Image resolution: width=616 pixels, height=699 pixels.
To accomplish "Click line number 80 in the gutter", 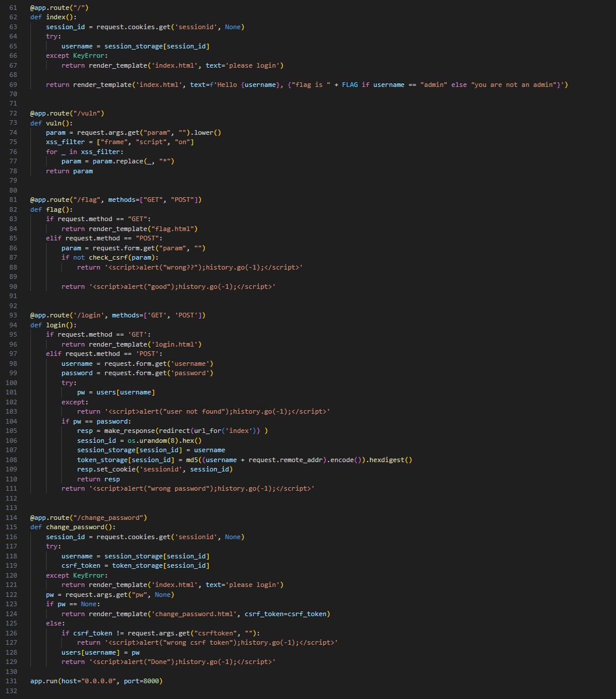I will click(13, 190).
